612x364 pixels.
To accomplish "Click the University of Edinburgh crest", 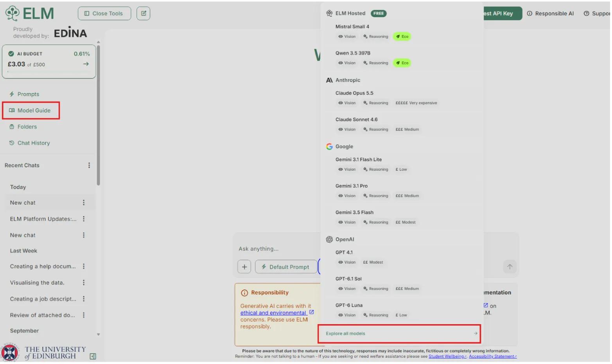I will click(x=9, y=353).
